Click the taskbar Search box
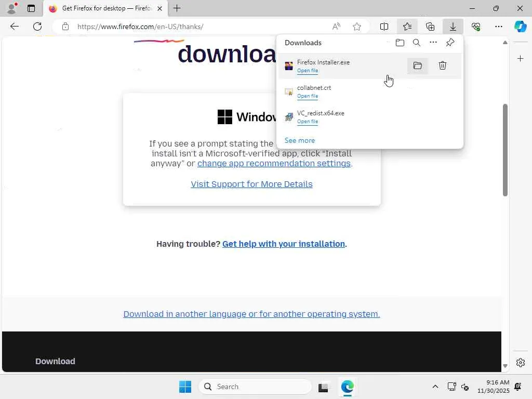 tap(255, 387)
